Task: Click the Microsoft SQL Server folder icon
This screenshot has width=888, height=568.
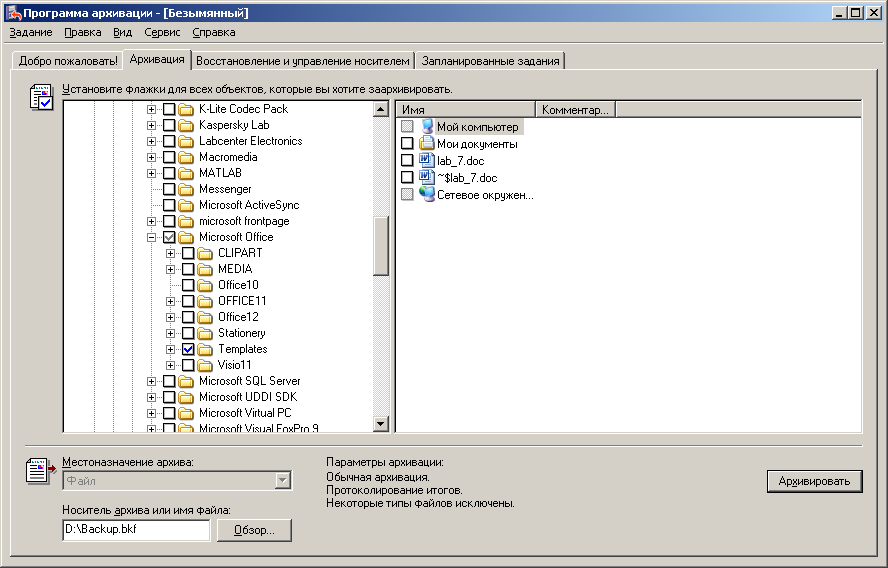Action: click(186, 381)
